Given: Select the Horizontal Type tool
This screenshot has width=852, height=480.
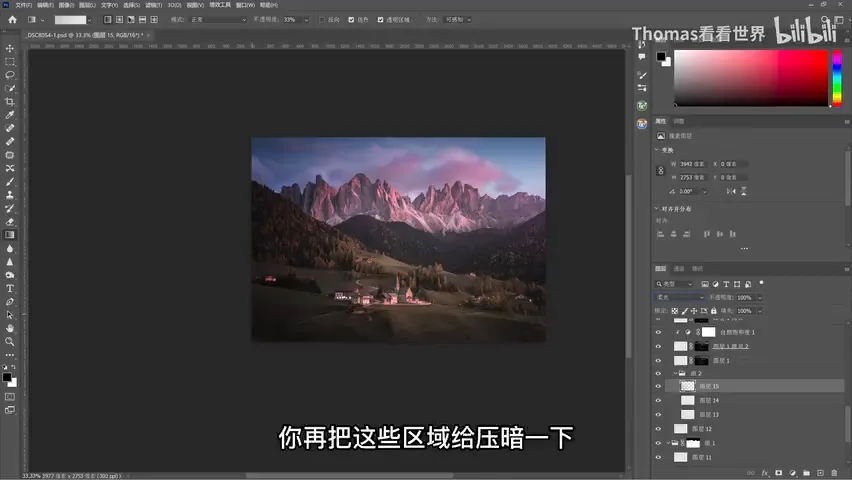Looking at the screenshot, I should pos(10,288).
